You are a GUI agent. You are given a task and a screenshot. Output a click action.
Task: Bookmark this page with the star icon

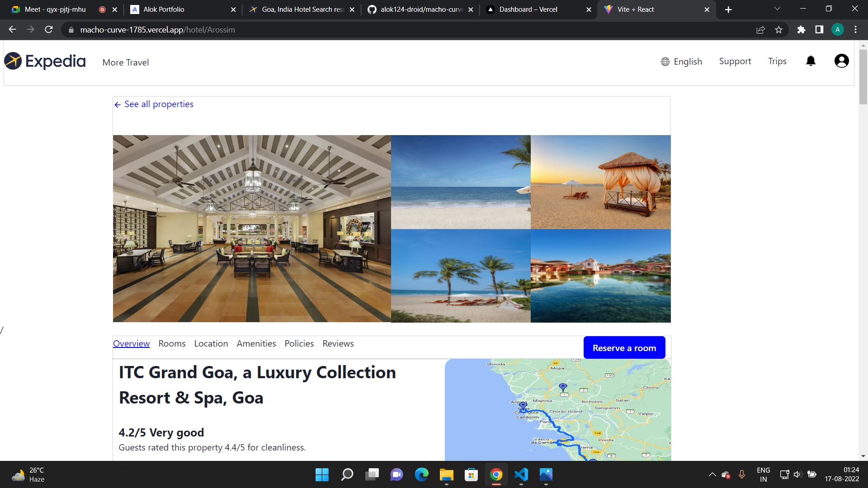click(x=778, y=30)
